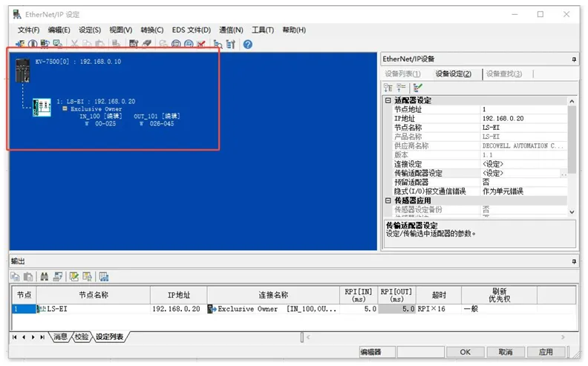Open the ellipsis button for 传输适配器设定
The image size is (588, 366).
[x=563, y=174]
